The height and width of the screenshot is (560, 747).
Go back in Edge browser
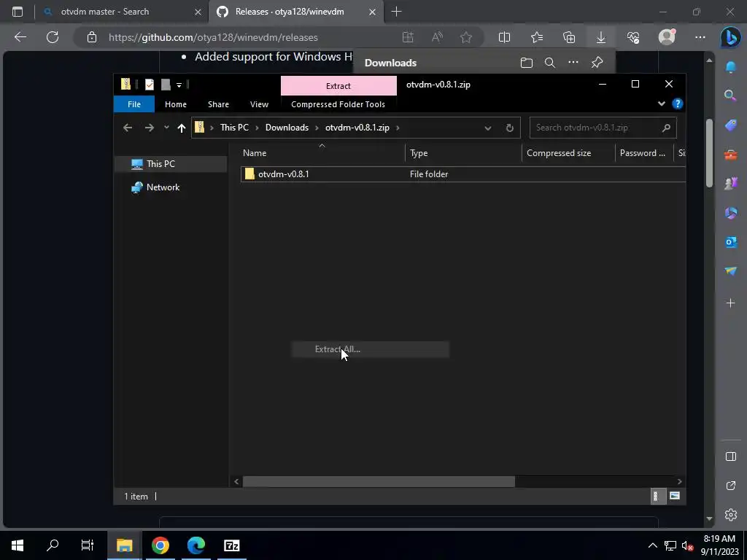click(20, 37)
